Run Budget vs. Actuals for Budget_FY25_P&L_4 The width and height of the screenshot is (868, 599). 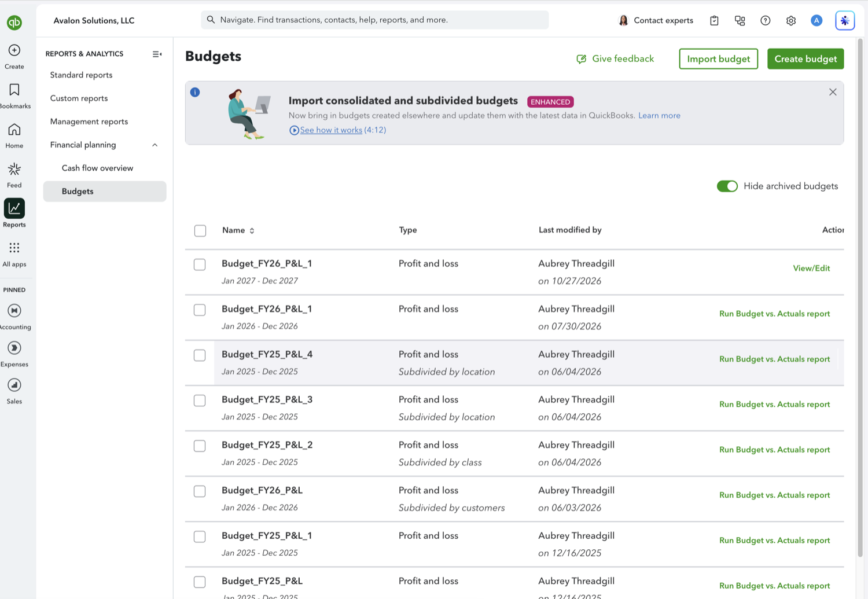tap(774, 359)
